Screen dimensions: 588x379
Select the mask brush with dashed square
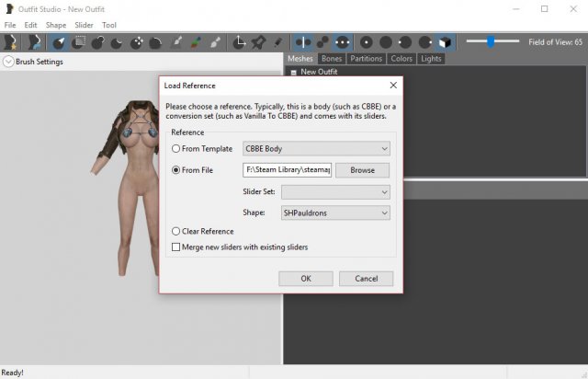pyautogui.click(x=79, y=41)
